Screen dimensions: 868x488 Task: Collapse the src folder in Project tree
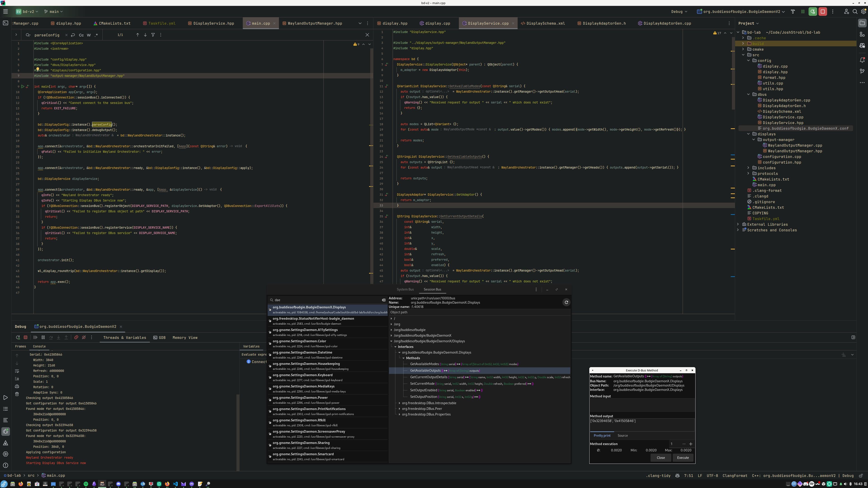tap(743, 54)
